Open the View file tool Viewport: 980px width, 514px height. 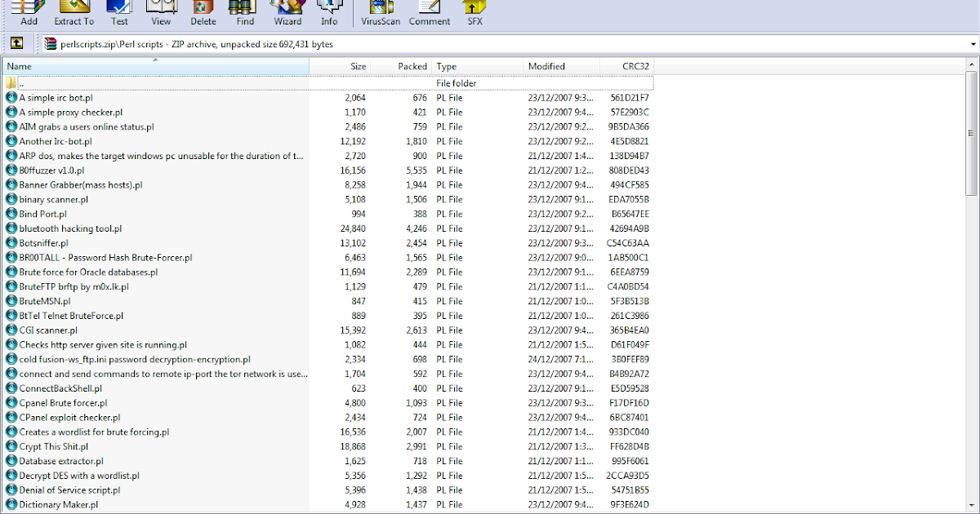[x=161, y=12]
